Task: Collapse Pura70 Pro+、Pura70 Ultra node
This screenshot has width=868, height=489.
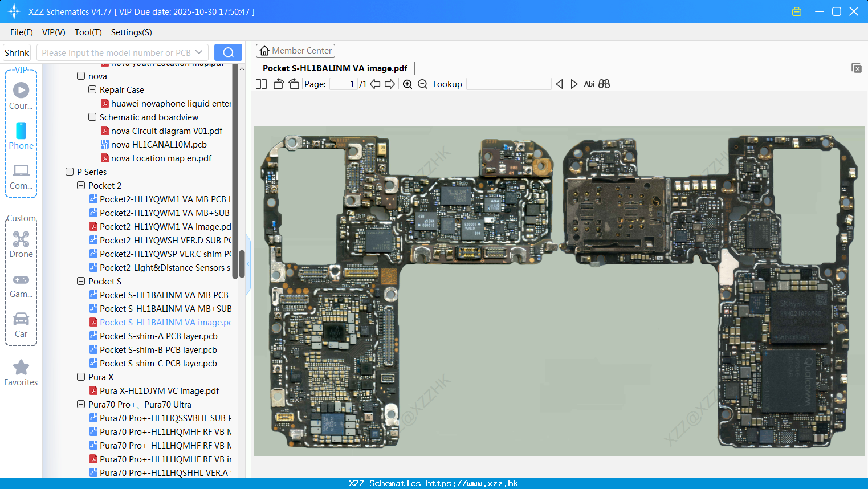Action: (81, 404)
